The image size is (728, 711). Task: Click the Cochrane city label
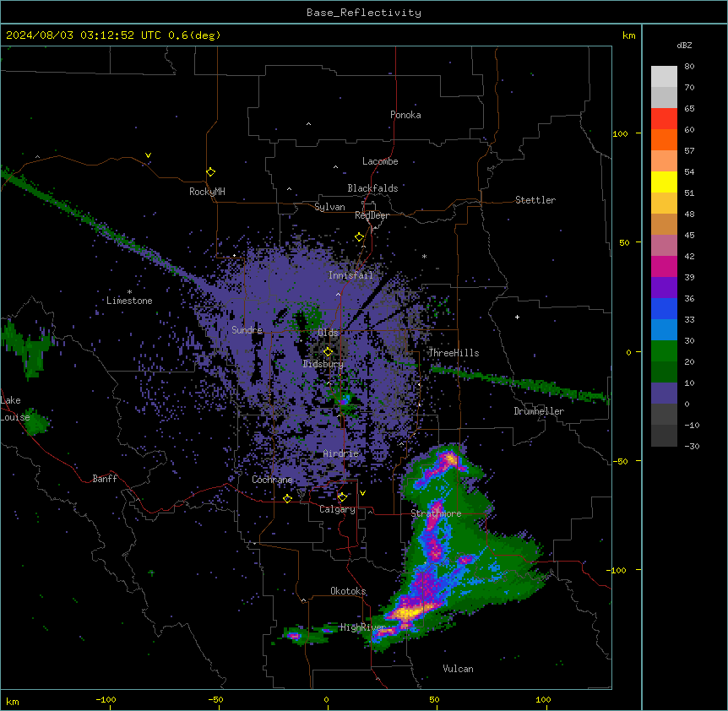pos(272,480)
